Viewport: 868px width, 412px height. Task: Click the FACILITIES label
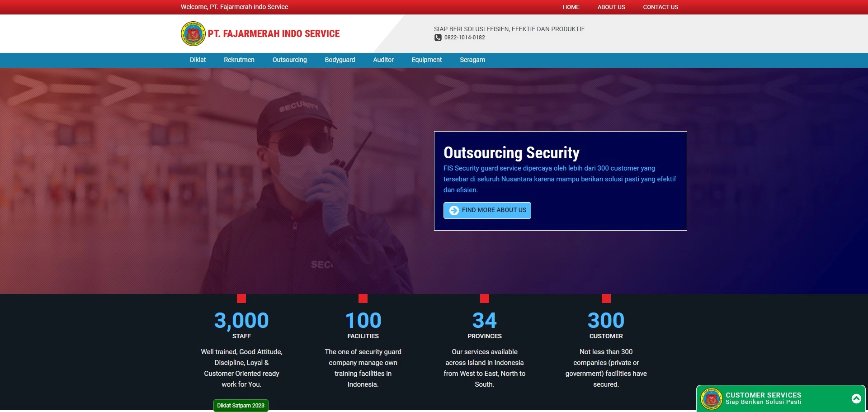363,336
